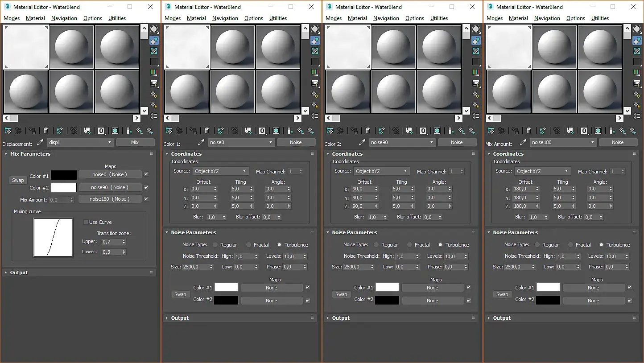Click Make Preview icon in noise90 window
644x363 pixels.
[x=476, y=83]
